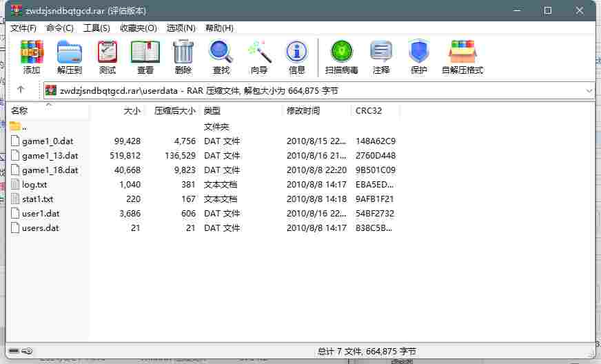
Task: Sort by the 压缩后大小 column header
Action: click(x=172, y=111)
